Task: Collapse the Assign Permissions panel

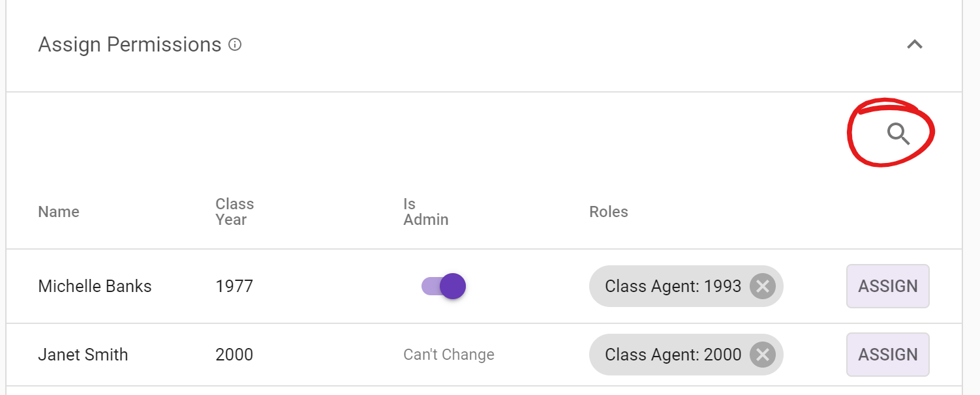Action: [x=915, y=45]
